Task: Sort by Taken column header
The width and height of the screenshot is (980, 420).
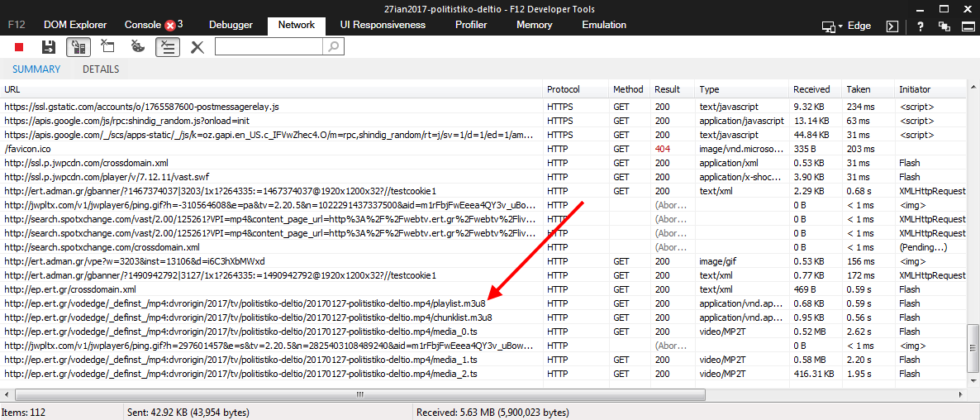Action: click(x=868, y=89)
